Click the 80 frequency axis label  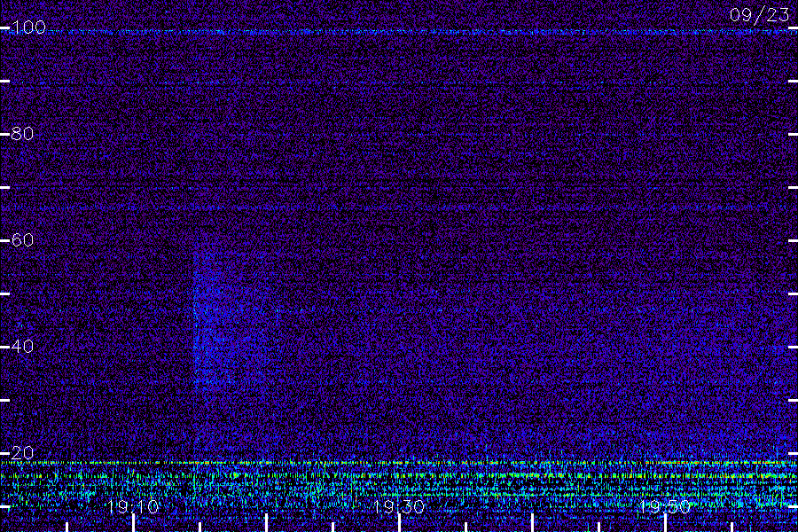click(22, 134)
